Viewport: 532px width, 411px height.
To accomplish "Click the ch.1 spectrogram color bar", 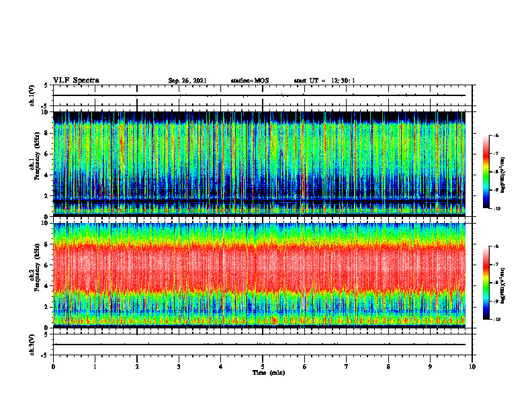I will coord(486,172).
